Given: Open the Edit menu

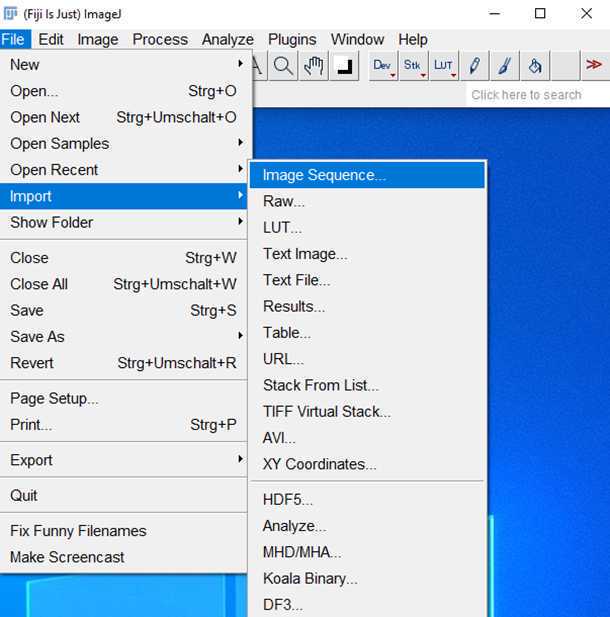Looking at the screenshot, I should (x=51, y=39).
